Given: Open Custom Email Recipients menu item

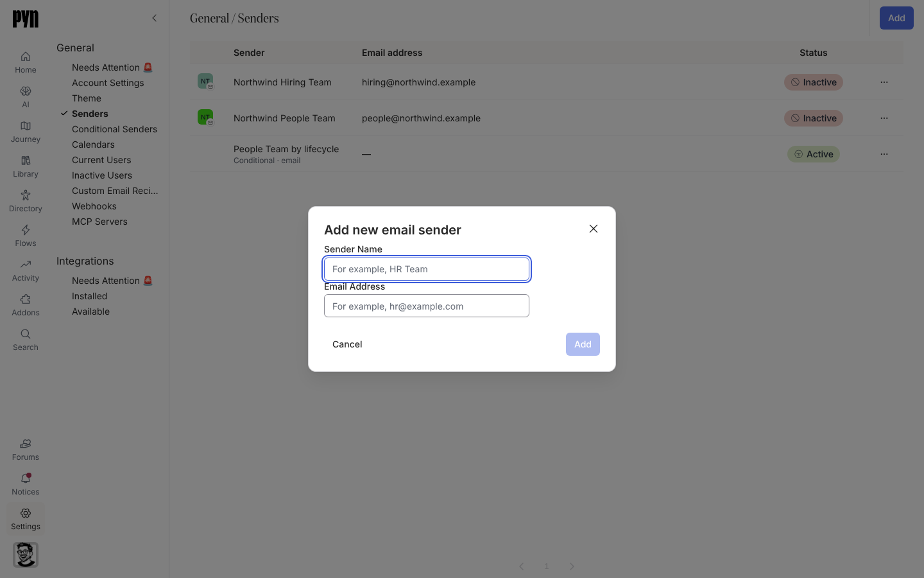Looking at the screenshot, I should click(x=115, y=191).
